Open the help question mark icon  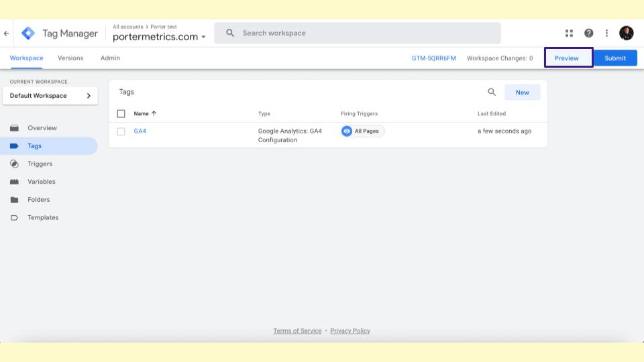tap(588, 34)
